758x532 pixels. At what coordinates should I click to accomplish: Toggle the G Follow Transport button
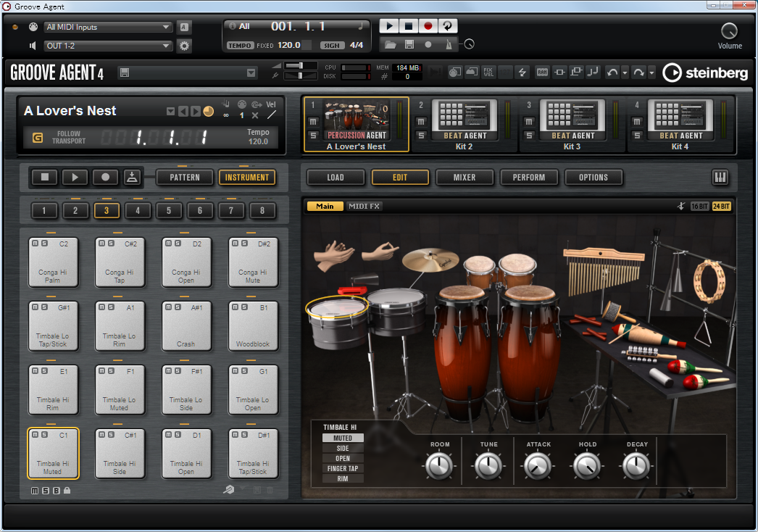pyautogui.click(x=38, y=138)
